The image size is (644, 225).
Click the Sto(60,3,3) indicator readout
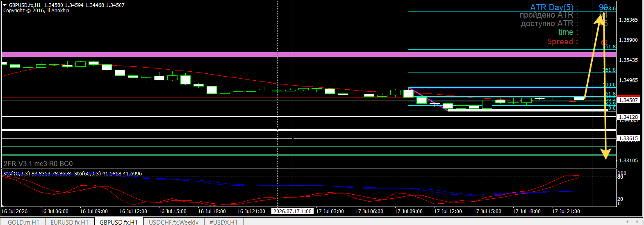coord(108,174)
